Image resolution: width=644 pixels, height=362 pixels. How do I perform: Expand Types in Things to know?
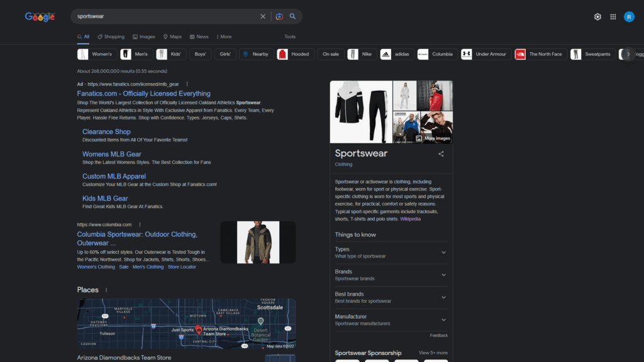tap(391, 253)
